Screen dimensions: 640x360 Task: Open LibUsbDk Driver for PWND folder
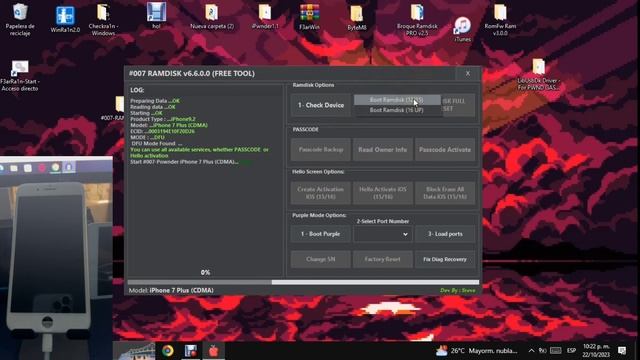[x=538, y=75]
